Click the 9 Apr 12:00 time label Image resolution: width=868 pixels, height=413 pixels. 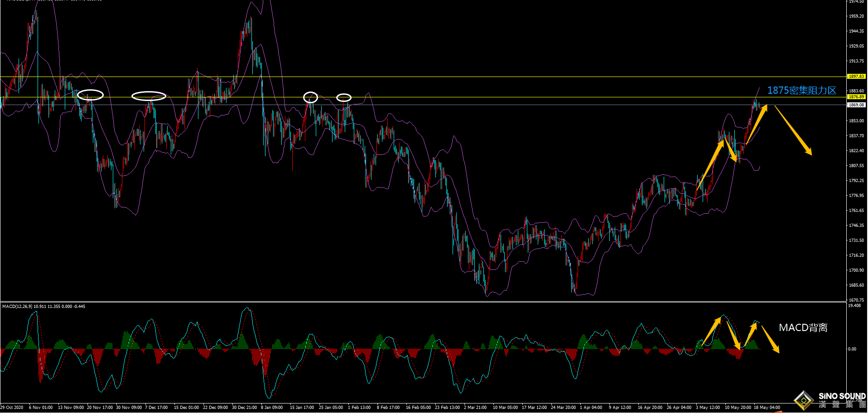tap(620, 408)
